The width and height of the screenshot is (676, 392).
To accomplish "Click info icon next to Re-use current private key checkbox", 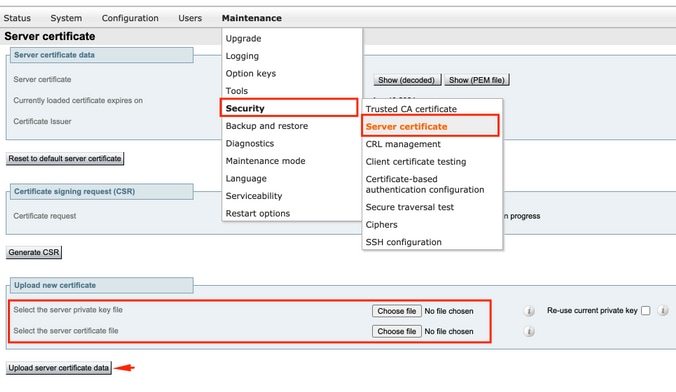I will click(x=663, y=310).
